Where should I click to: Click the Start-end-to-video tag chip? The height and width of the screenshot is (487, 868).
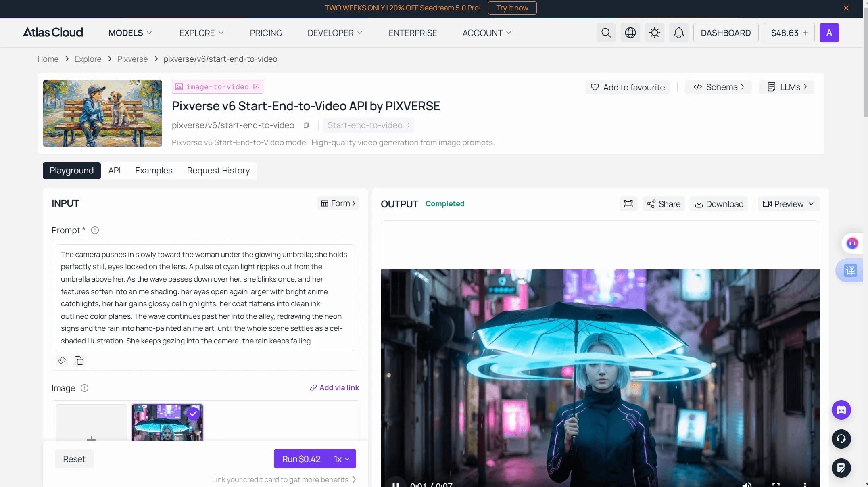(x=369, y=125)
